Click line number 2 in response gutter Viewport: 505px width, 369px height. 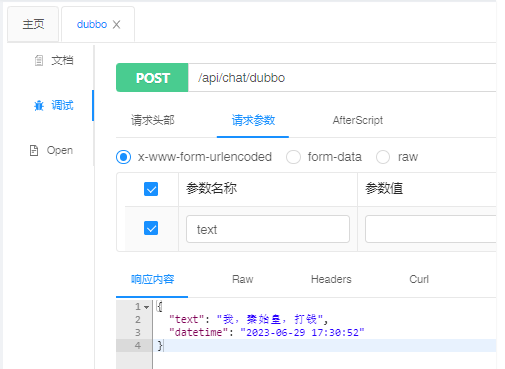coord(138,319)
